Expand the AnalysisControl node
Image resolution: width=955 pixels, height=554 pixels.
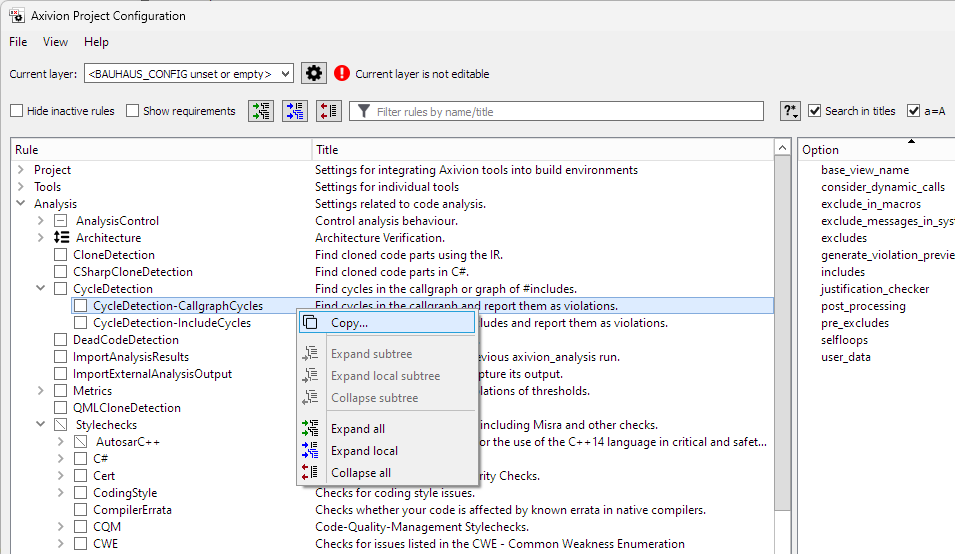[x=41, y=220]
